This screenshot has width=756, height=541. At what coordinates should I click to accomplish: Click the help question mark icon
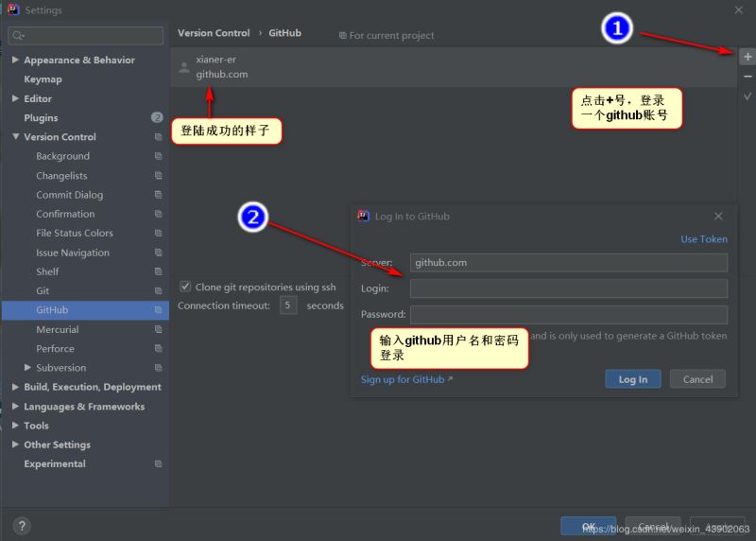(x=22, y=526)
